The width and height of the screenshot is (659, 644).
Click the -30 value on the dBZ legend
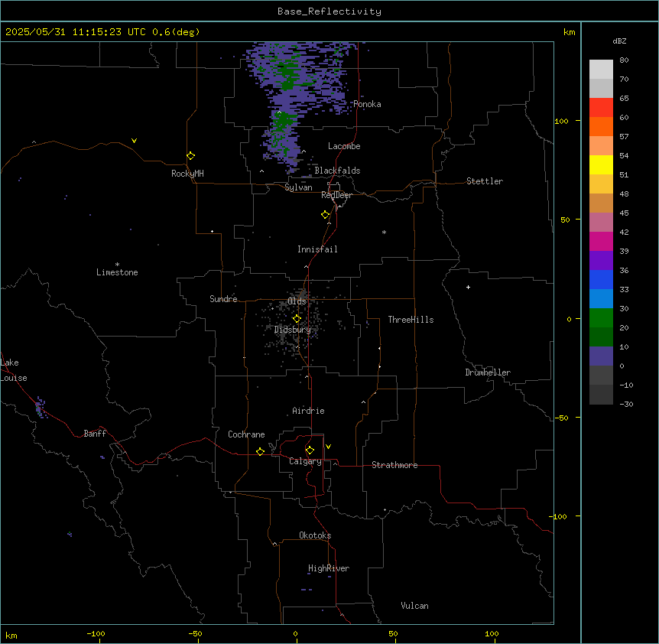pyautogui.click(x=626, y=404)
